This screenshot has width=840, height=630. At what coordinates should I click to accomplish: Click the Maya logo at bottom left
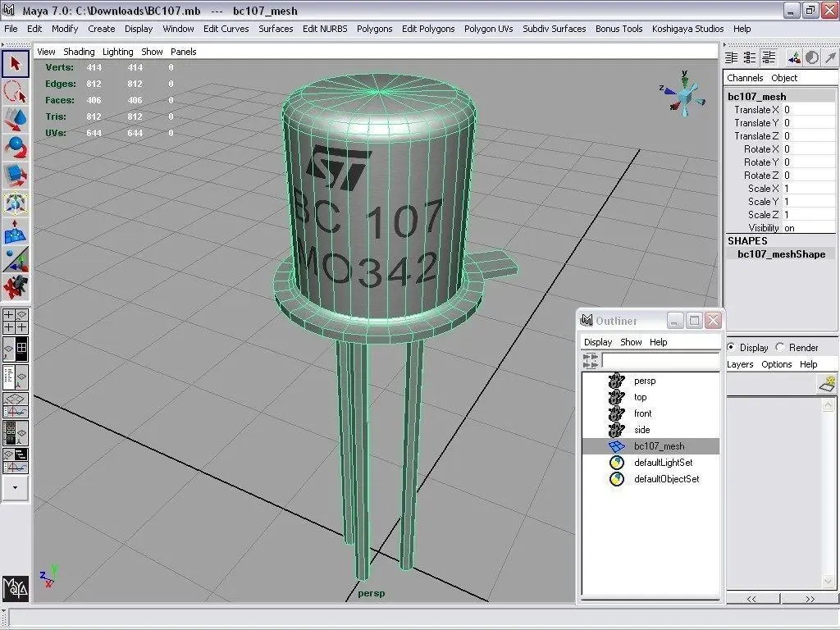coord(15,589)
